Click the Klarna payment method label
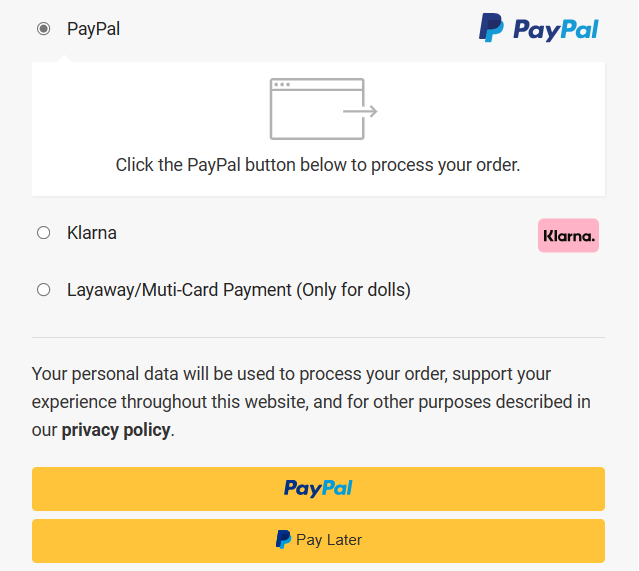The height and width of the screenshot is (571, 639). tap(92, 233)
